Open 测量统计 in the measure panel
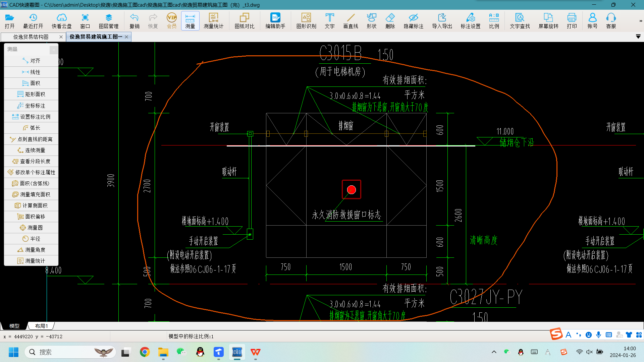 click(x=31, y=261)
